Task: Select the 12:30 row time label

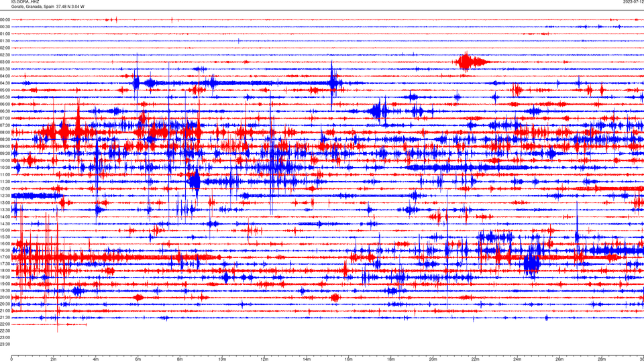Action: pos(5,196)
